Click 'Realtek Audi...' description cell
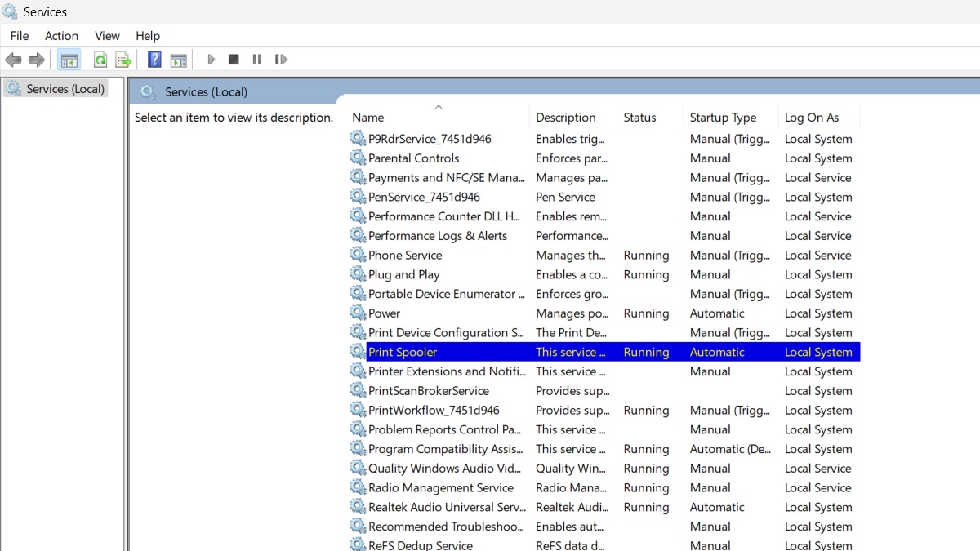Image resolution: width=980 pixels, height=551 pixels. (x=571, y=507)
